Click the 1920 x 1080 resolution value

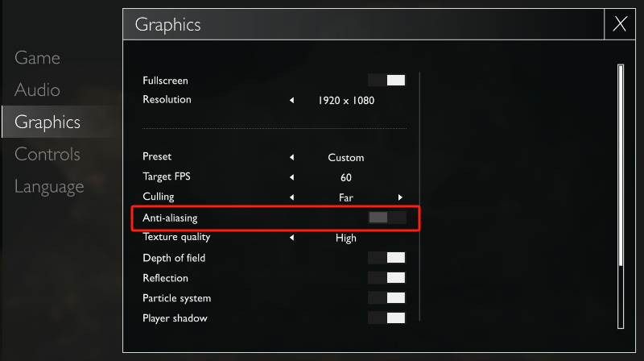(346, 101)
